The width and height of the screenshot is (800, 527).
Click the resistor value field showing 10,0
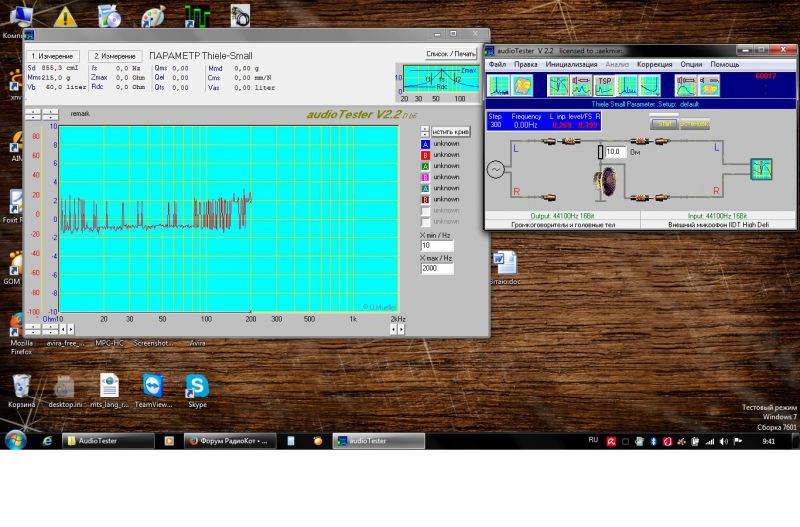(x=615, y=152)
